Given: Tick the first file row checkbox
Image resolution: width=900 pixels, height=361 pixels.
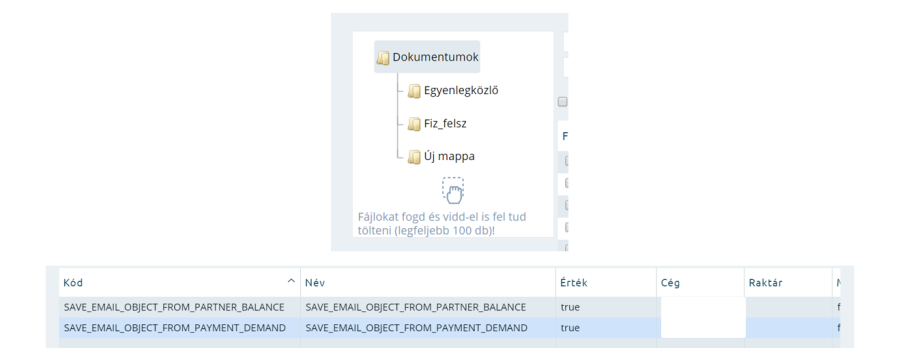Looking at the screenshot, I should 567,161.
